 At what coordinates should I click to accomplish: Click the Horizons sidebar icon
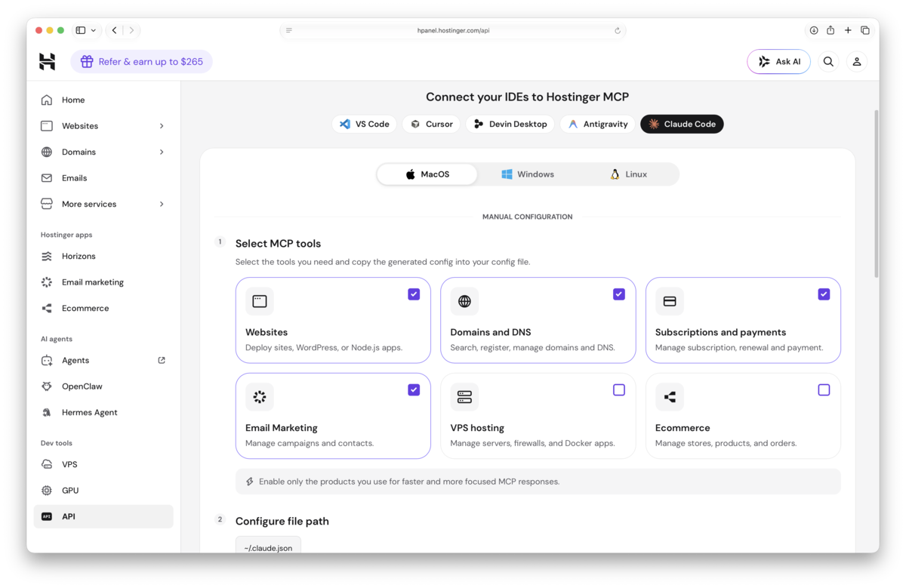[x=47, y=256]
